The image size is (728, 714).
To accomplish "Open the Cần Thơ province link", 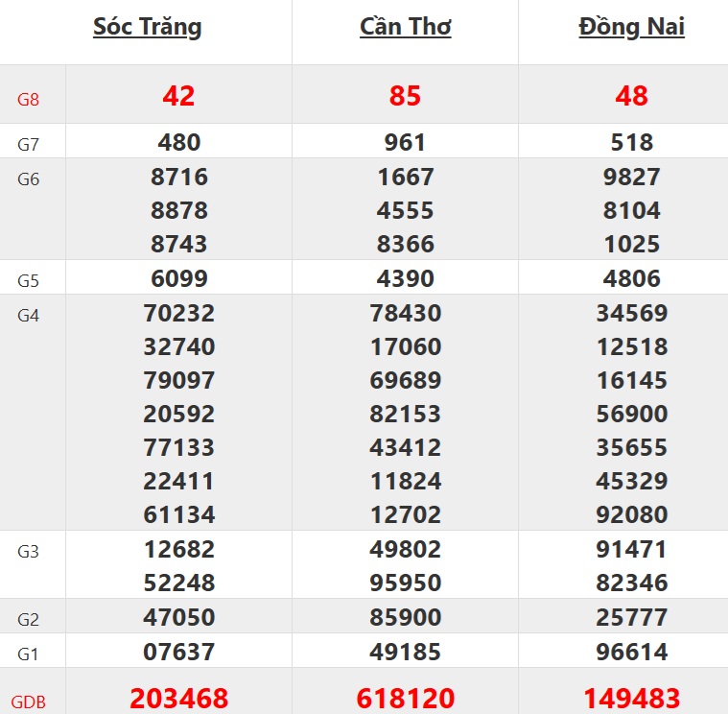I will [406, 27].
